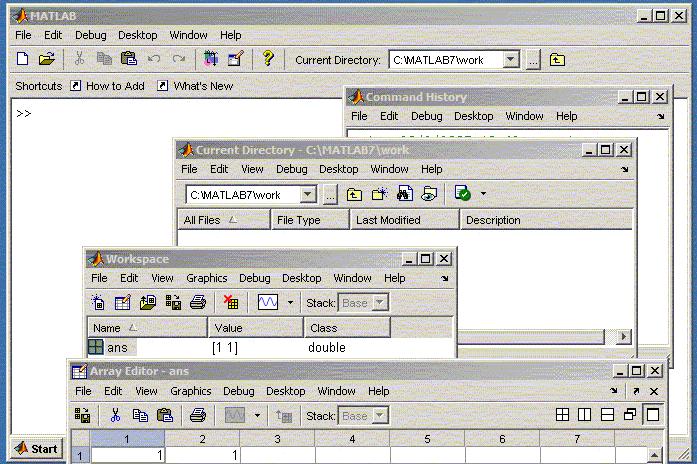Open File menu of main MATLAB window
Screen dimensions: 697x464
point(23,35)
